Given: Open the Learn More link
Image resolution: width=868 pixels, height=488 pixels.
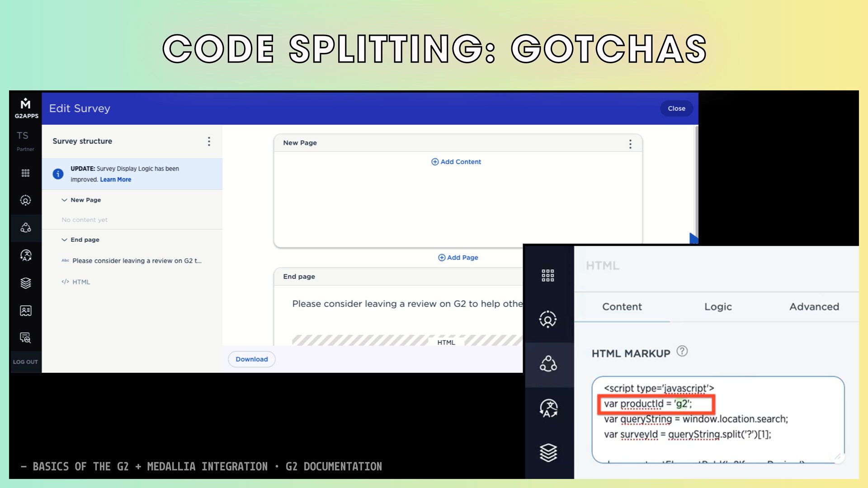Looking at the screenshot, I should (x=115, y=179).
